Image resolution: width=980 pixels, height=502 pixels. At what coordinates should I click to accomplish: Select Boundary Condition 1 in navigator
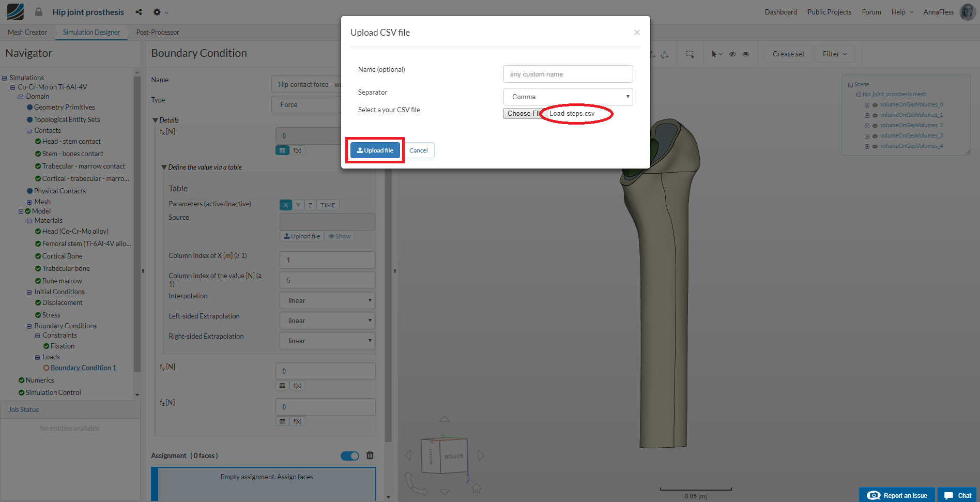tap(83, 368)
